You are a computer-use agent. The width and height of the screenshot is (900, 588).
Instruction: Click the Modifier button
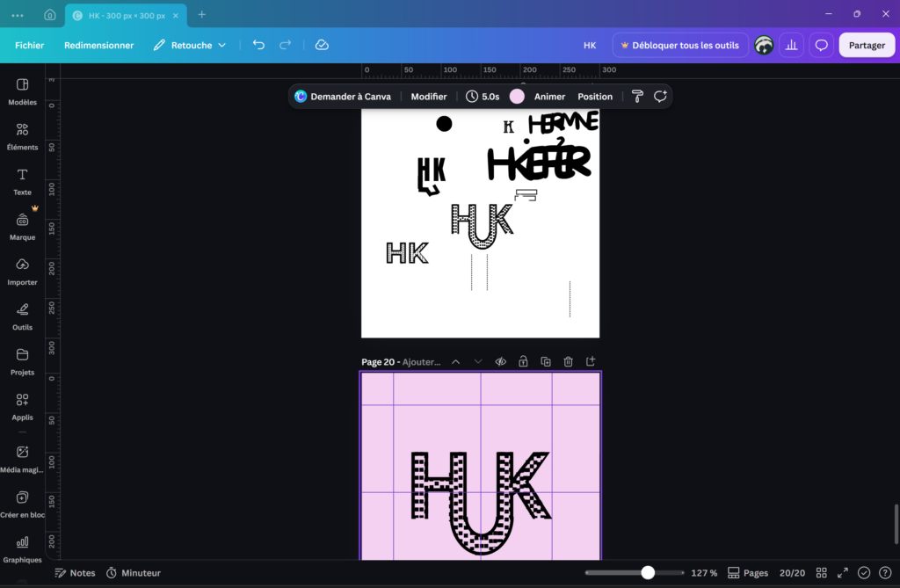(x=429, y=97)
